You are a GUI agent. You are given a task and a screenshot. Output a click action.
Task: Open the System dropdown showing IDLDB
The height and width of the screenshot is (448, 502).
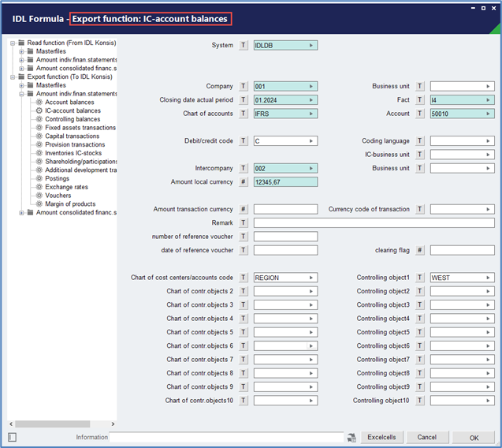pyautogui.click(x=310, y=46)
